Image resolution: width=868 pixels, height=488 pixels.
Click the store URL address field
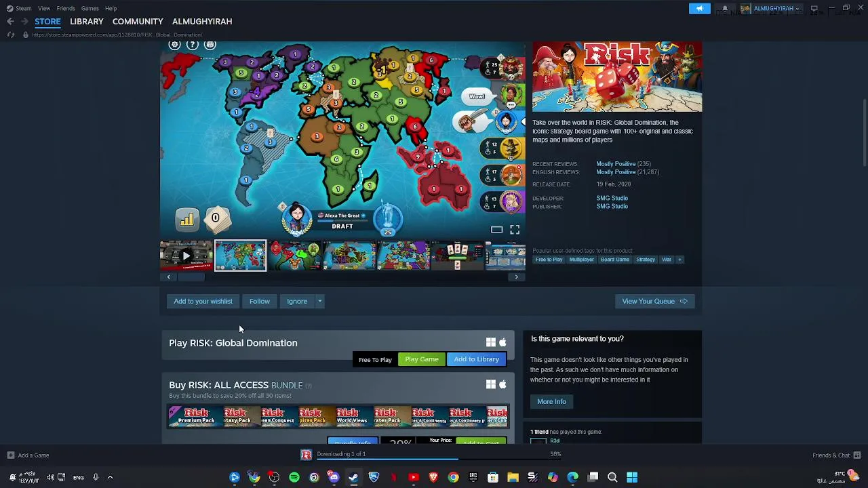117,35
